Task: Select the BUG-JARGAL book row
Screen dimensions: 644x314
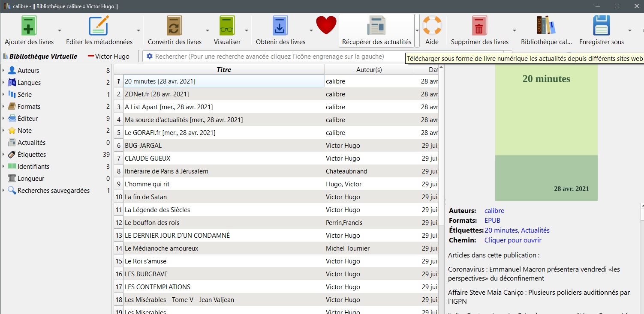Action: pyautogui.click(x=276, y=145)
